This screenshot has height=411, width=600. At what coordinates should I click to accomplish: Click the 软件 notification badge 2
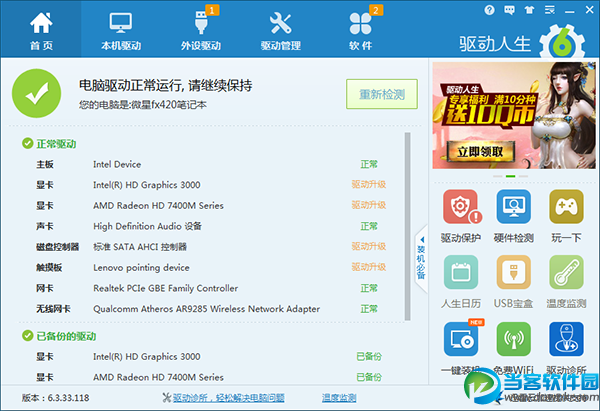click(376, 10)
